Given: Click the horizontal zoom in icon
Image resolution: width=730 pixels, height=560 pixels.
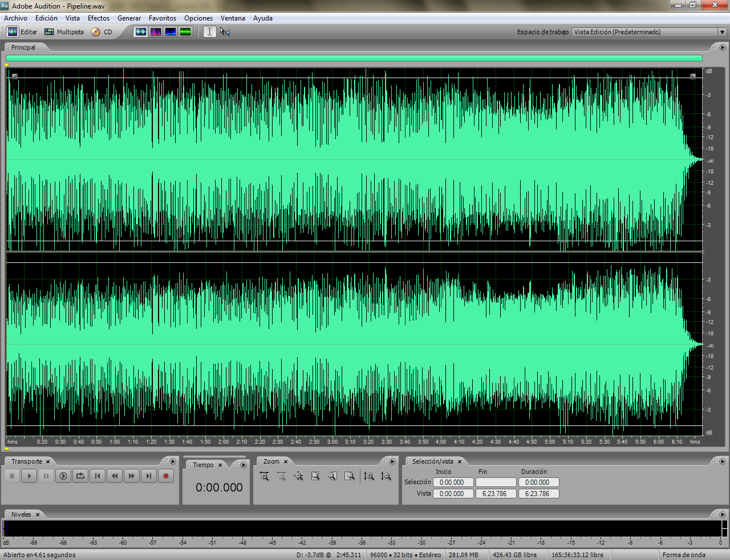Looking at the screenshot, I should click(264, 476).
